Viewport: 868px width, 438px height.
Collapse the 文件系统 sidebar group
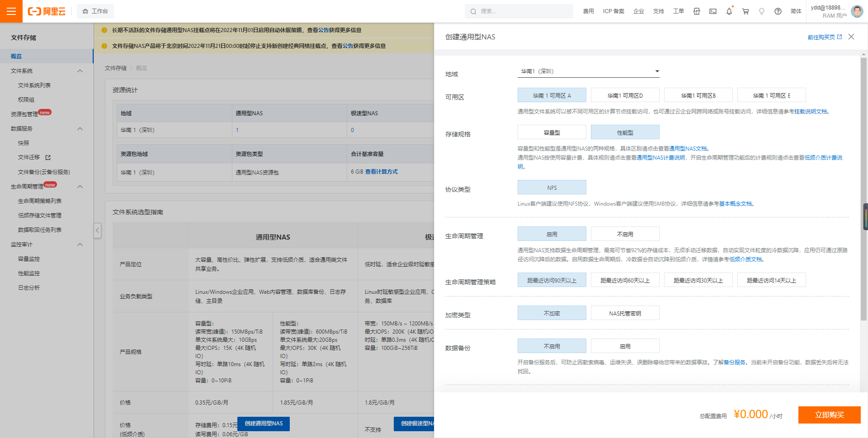coord(80,71)
